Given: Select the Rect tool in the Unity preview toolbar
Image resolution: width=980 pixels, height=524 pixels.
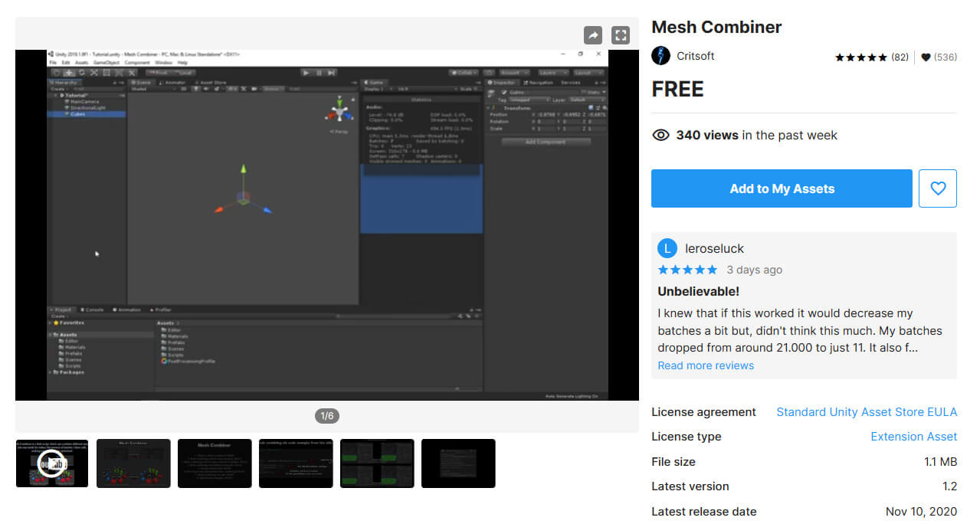Looking at the screenshot, I should point(107,73).
